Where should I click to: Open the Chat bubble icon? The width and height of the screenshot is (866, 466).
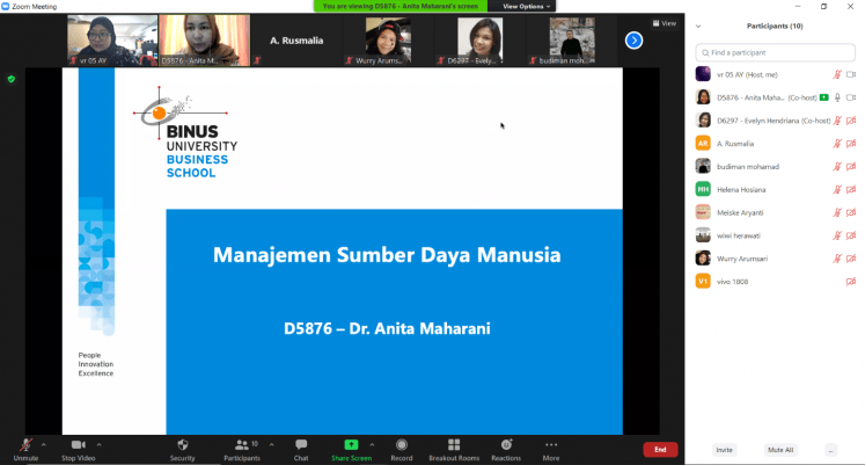301,444
